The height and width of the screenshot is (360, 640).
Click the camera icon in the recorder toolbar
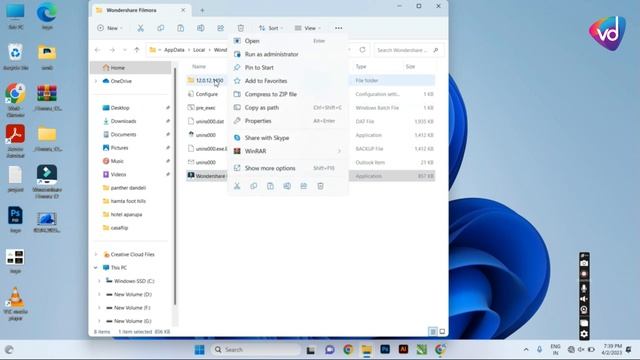pyautogui.click(x=584, y=264)
